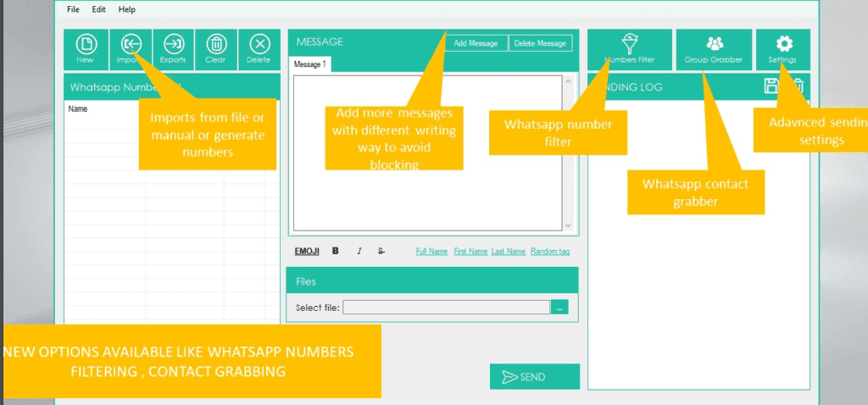Click the file browse ellipsis button
868x405 pixels.
(559, 308)
